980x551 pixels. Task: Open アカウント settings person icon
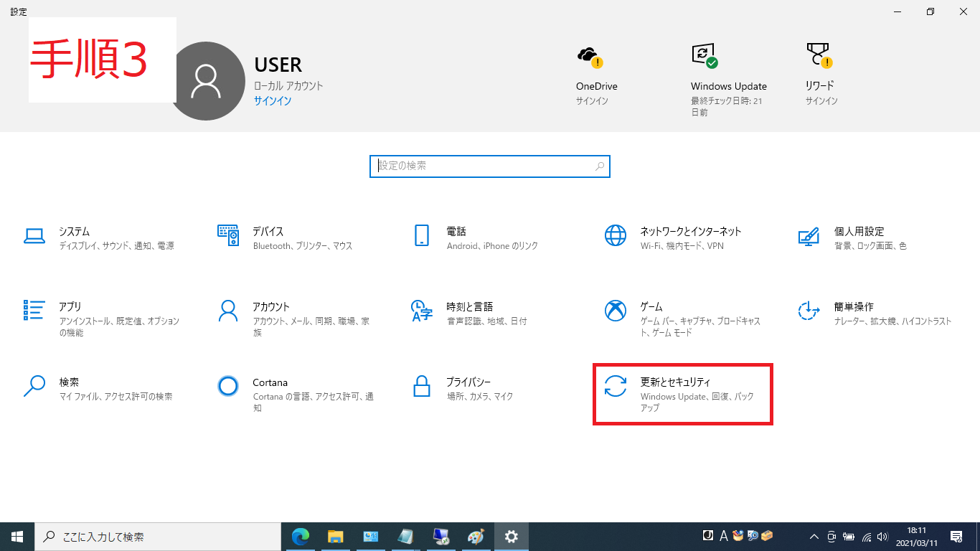(x=227, y=310)
